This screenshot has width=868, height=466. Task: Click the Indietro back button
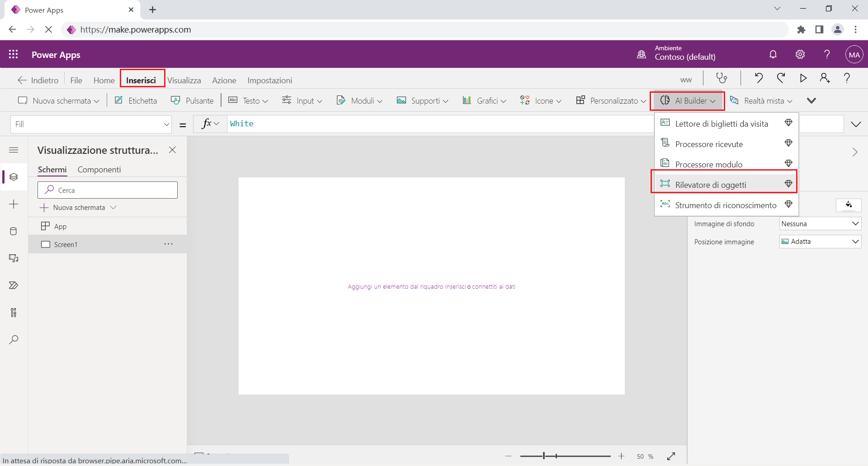38,80
